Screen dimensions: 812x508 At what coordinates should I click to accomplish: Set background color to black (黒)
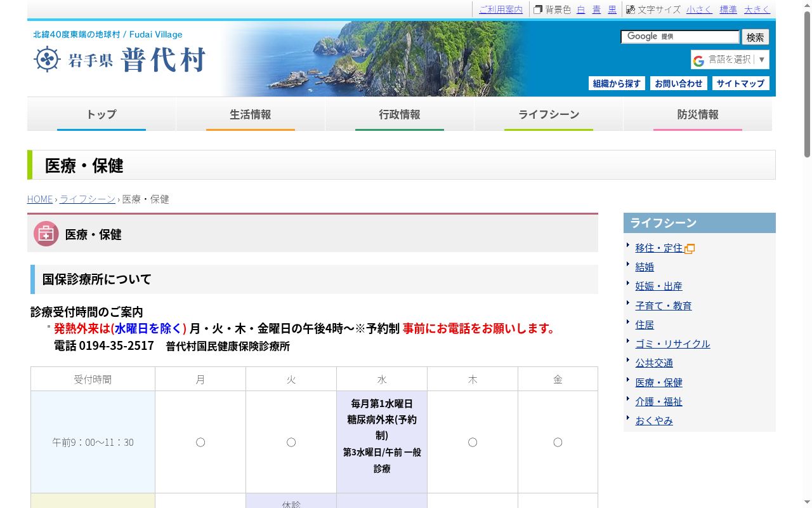612,10
